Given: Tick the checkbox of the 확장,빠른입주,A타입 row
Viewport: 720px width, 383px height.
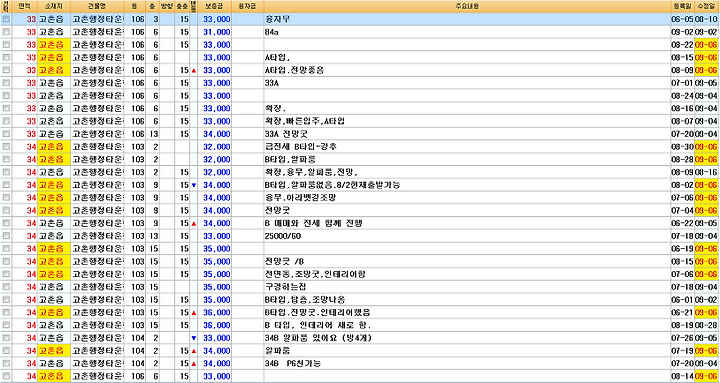Looking at the screenshot, I should (x=6, y=121).
